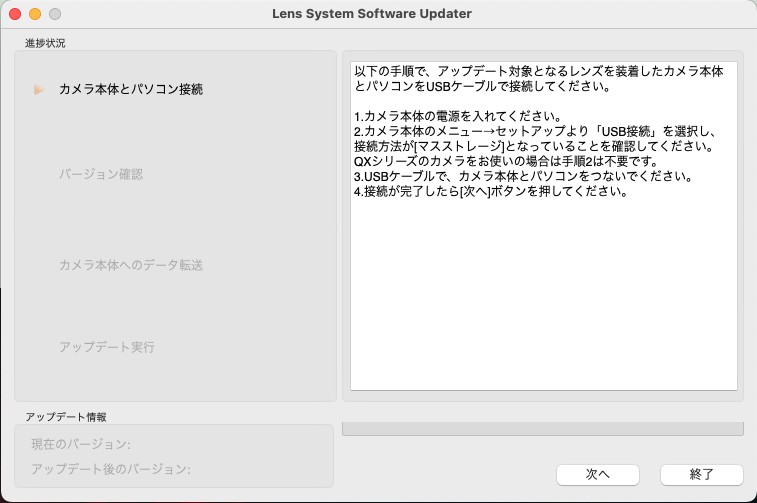This screenshot has height=503, width=757.
Task: Close the updater window with the red button
Action: pos(15,14)
